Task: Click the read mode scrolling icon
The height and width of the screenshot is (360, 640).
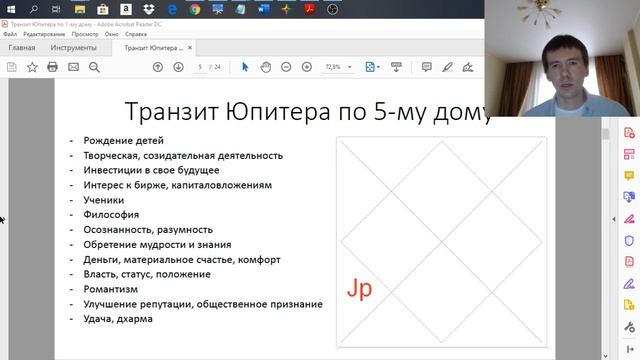Action: coord(396,67)
